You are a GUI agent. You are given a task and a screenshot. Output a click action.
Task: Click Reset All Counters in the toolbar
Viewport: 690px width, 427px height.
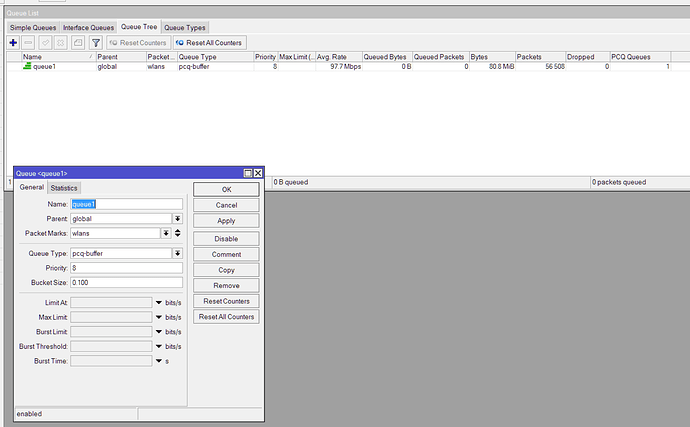(209, 43)
